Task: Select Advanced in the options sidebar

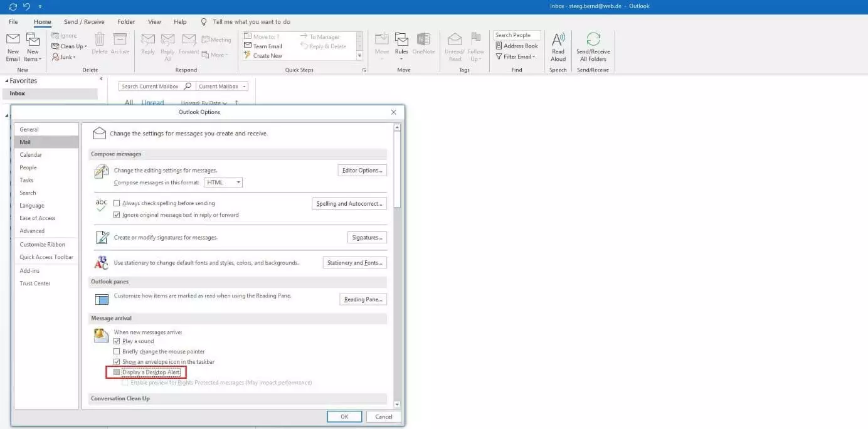Action: click(x=32, y=231)
